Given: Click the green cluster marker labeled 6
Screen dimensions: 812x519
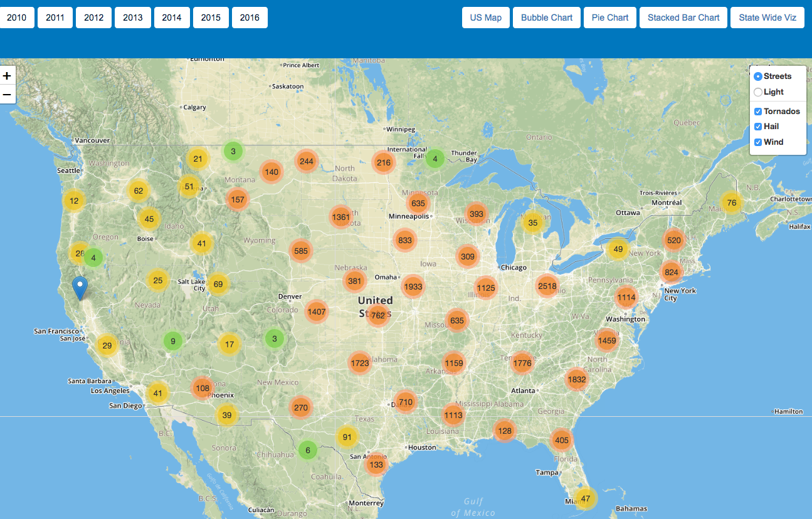Looking at the screenshot, I should point(307,449).
